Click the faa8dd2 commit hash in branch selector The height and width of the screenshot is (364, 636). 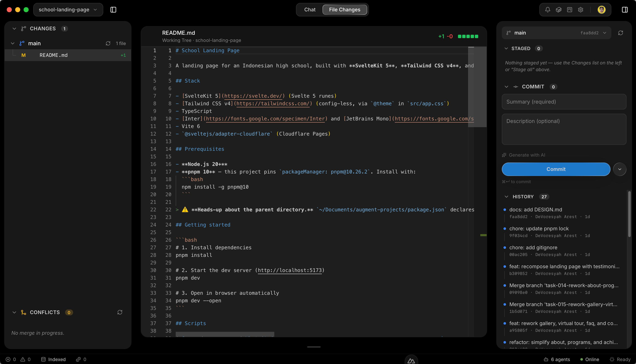pyautogui.click(x=589, y=33)
